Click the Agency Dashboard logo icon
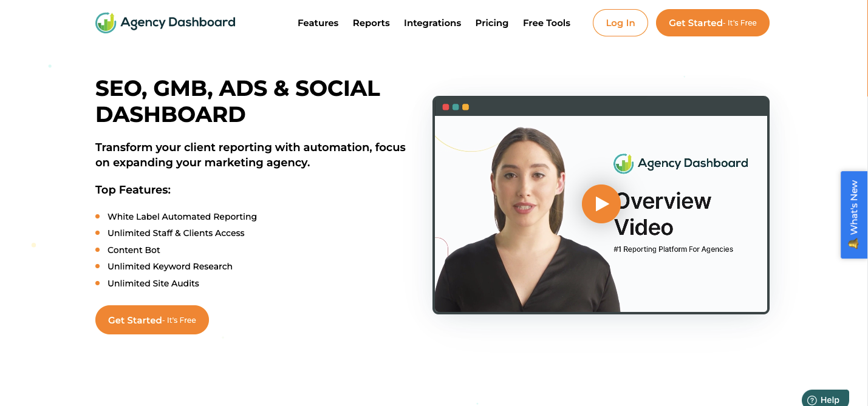Image resolution: width=868 pixels, height=406 pixels. pyautogui.click(x=106, y=23)
